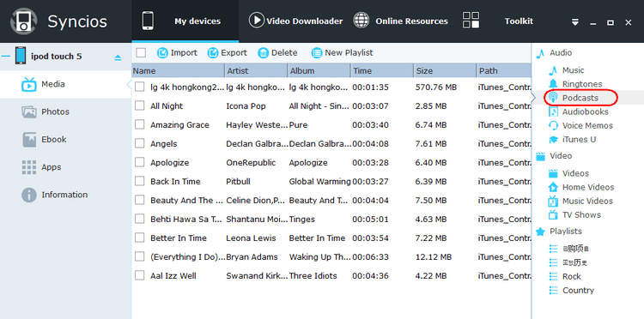The image size is (644, 319).
Task: Select Media in the left sidebar
Action: pyautogui.click(x=66, y=84)
